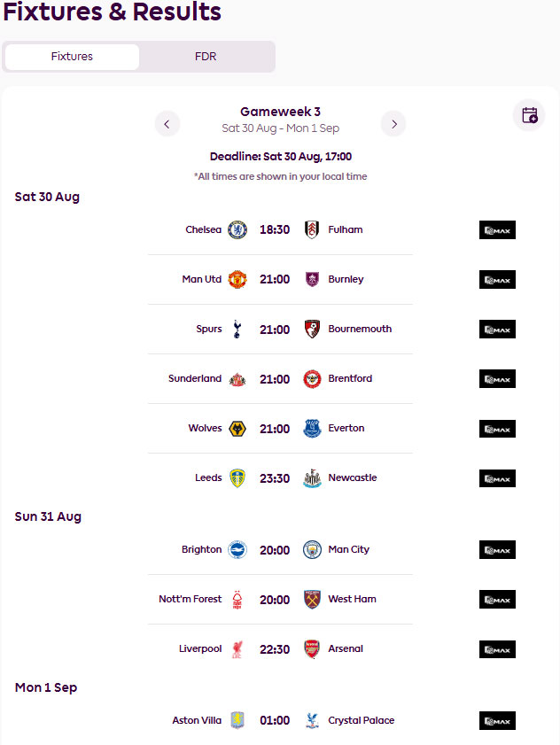
Task: Open HBO Max broadcaster logo for Chelsea match
Action: 497,230
